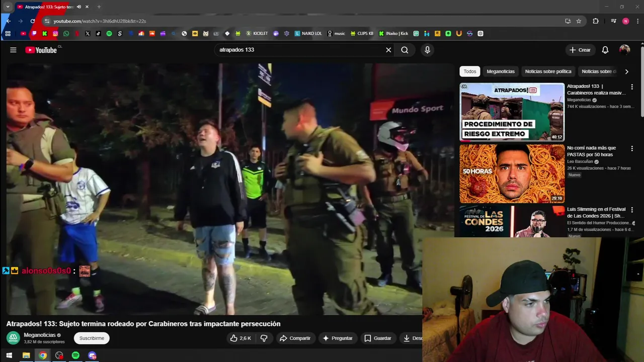This screenshot has height=362, width=644.
Task: Select the 'Noticias sobre política' chip
Action: (x=548, y=71)
